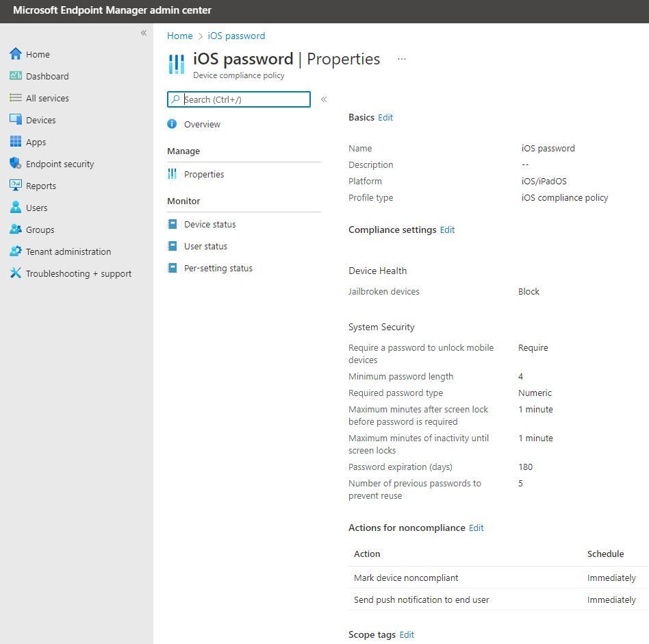649x644 pixels.
Task: Click the Apps grid icon
Action: click(16, 141)
